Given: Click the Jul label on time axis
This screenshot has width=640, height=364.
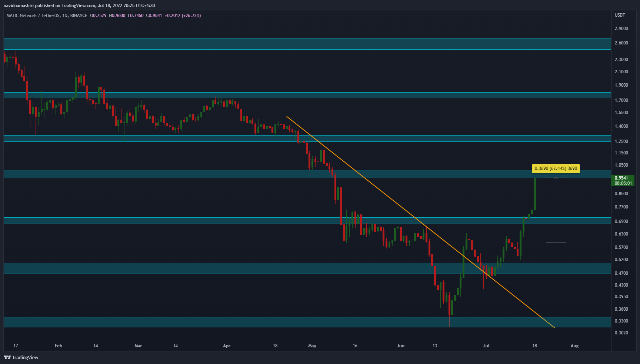Looking at the screenshot, I should tap(486, 345).
